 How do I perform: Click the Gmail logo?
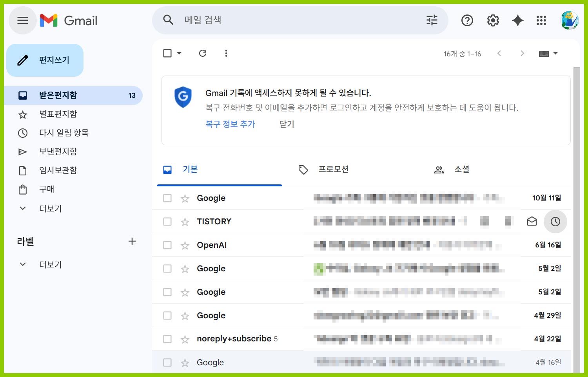click(69, 20)
